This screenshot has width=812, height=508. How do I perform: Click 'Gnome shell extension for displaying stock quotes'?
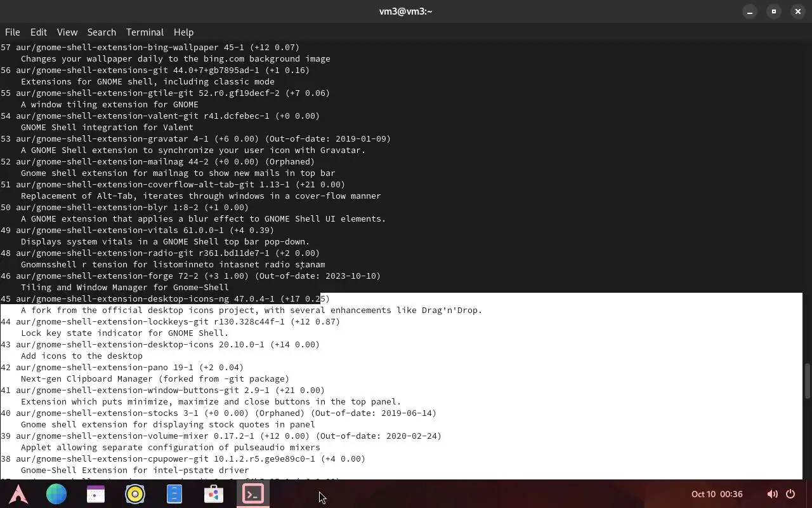(168, 425)
